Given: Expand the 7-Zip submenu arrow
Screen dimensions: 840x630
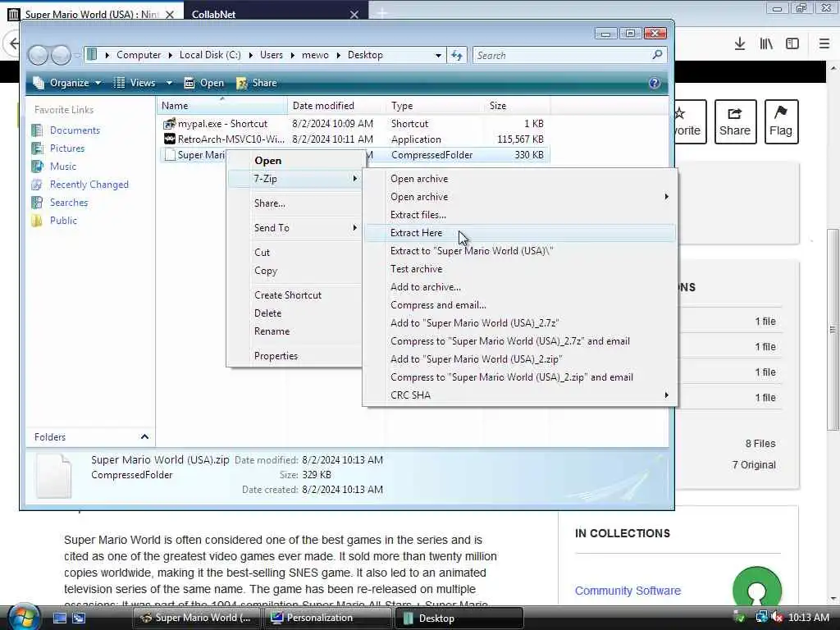Looking at the screenshot, I should click(x=354, y=178).
